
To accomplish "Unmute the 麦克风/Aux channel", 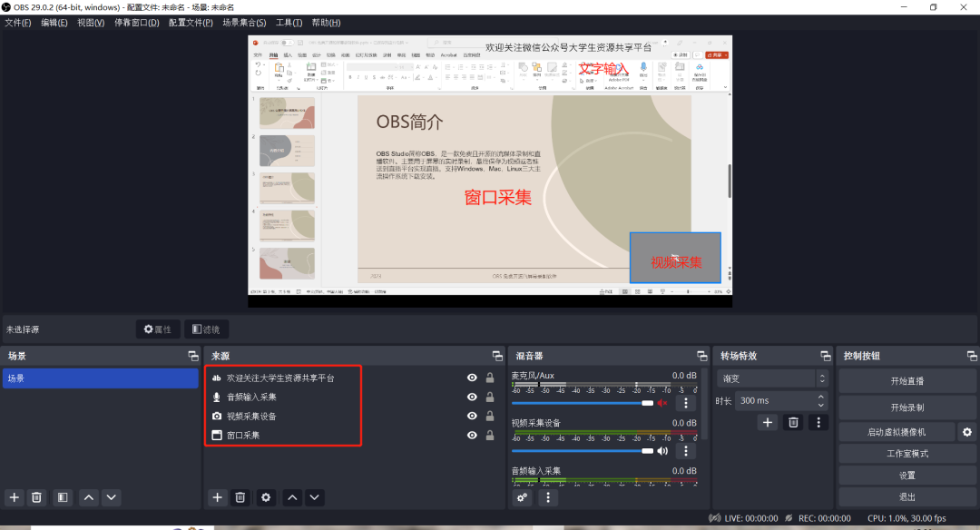I will pyautogui.click(x=662, y=403).
